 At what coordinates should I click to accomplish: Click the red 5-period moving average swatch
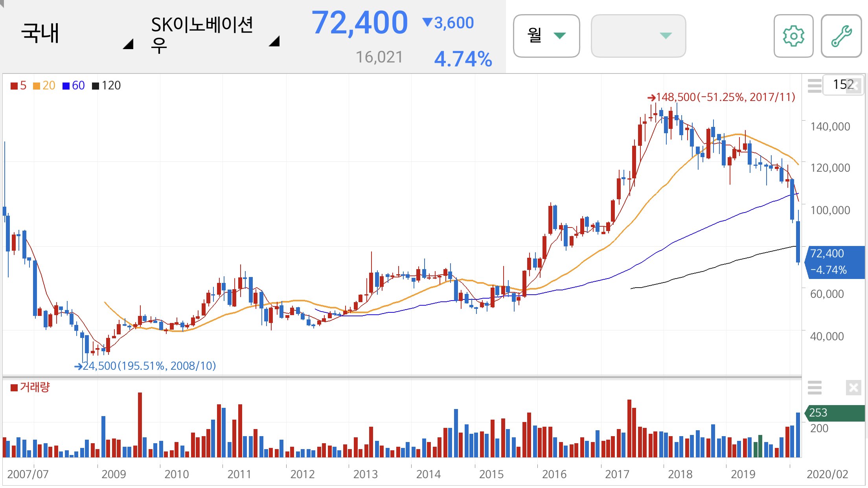coord(14,86)
